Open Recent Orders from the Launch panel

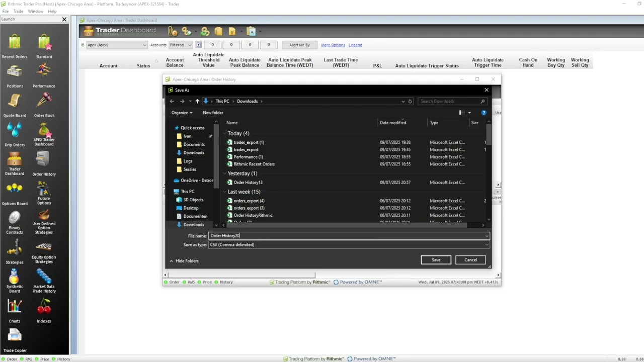15,46
